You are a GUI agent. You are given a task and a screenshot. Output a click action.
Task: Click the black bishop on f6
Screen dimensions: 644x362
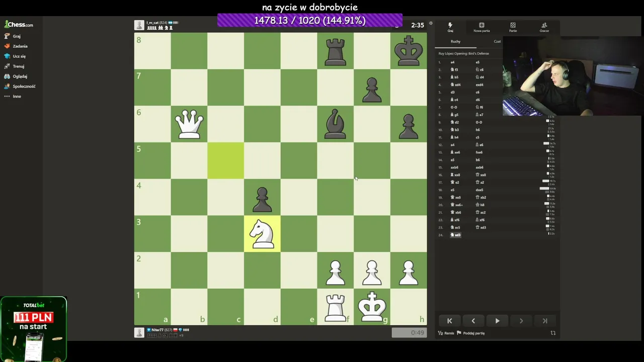coord(336,124)
